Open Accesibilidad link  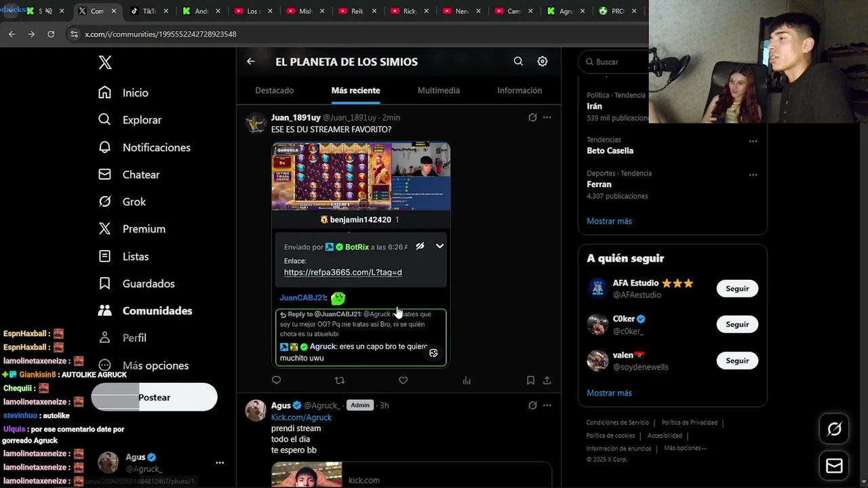(x=665, y=436)
